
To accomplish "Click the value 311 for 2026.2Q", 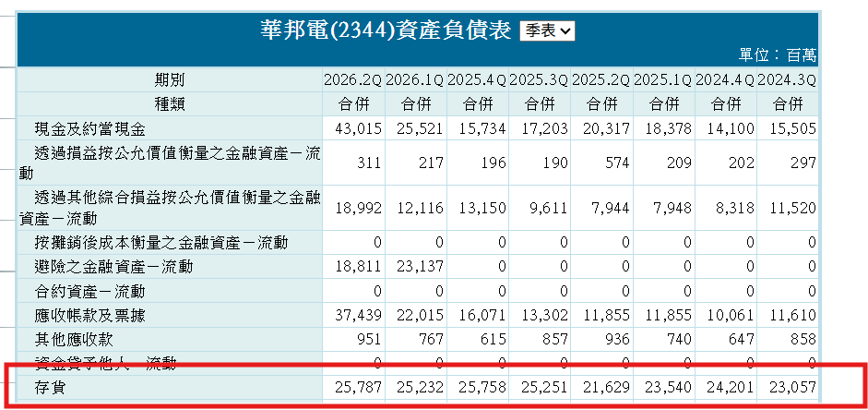I will click(x=369, y=163).
